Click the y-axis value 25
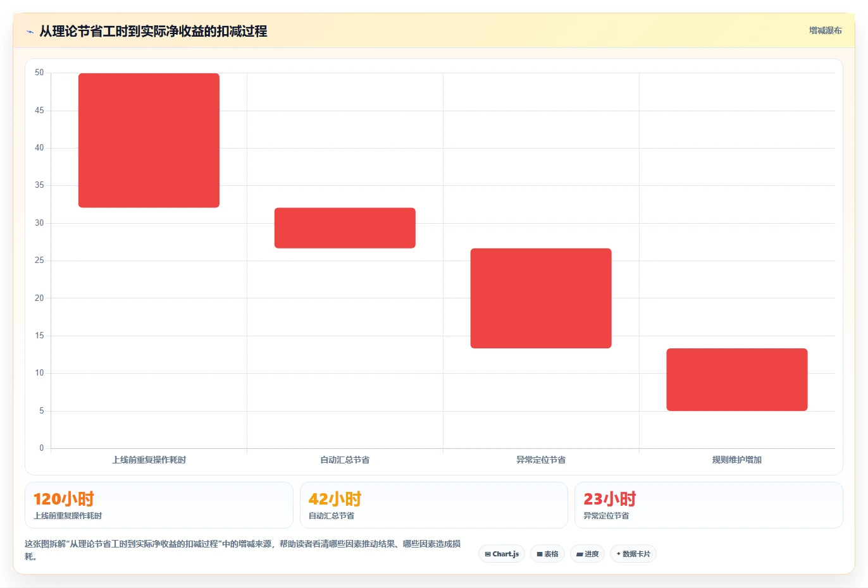Screen dimensions: 868x588 pyautogui.click(x=39, y=260)
